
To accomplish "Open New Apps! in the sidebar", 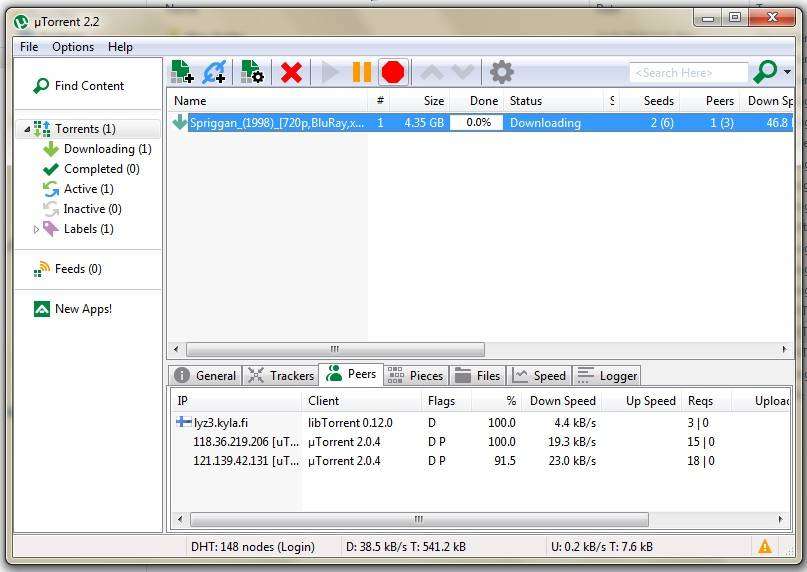I will point(82,309).
